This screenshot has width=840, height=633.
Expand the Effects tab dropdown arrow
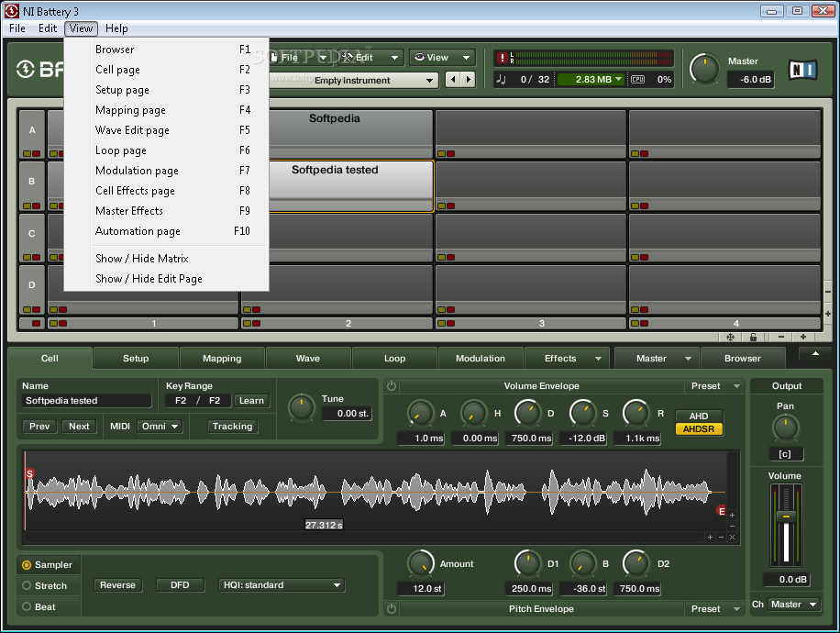coord(598,359)
